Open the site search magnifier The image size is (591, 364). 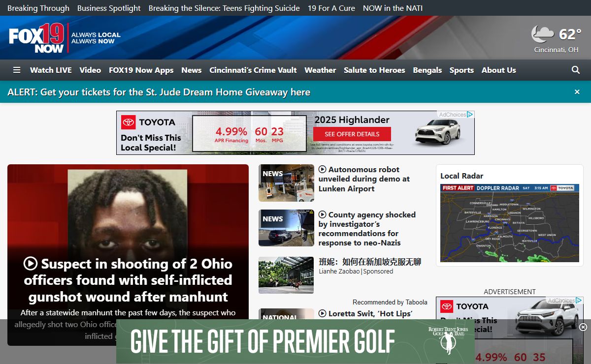(x=576, y=70)
